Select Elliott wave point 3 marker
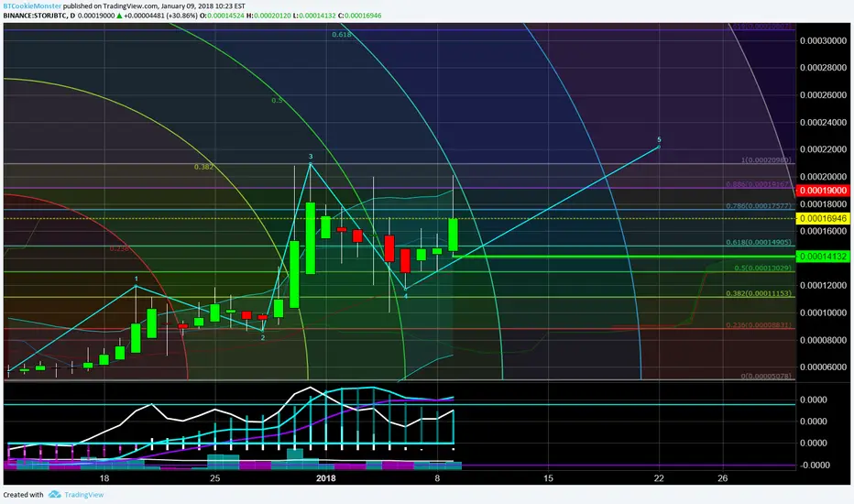Image resolution: width=854 pixels, height=504 pixels. (311, 157)
